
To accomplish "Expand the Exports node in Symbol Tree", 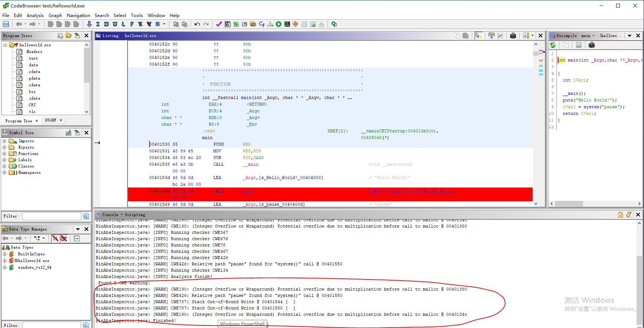I will click(4, 148).
